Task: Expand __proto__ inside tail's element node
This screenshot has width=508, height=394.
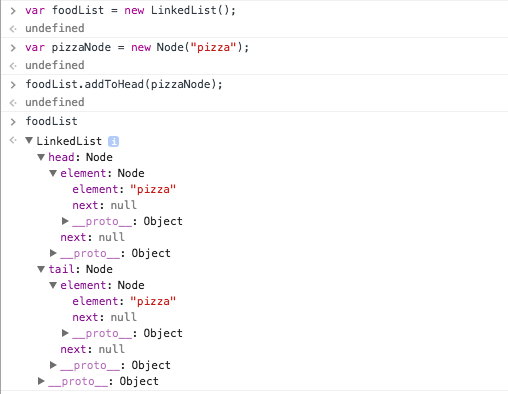Action: pos(65,333)
